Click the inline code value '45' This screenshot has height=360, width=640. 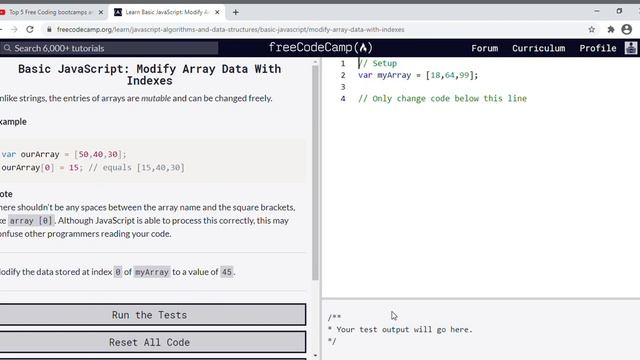click(x=227, y=272)
